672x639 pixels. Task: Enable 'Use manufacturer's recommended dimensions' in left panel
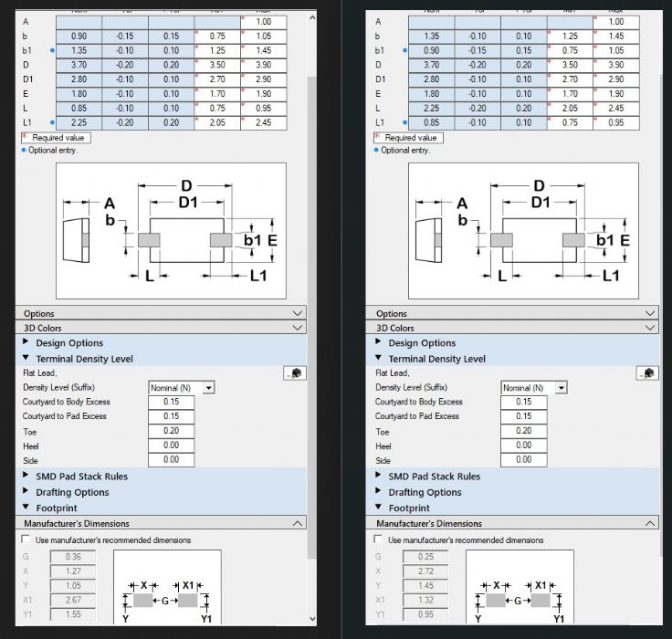26,540
